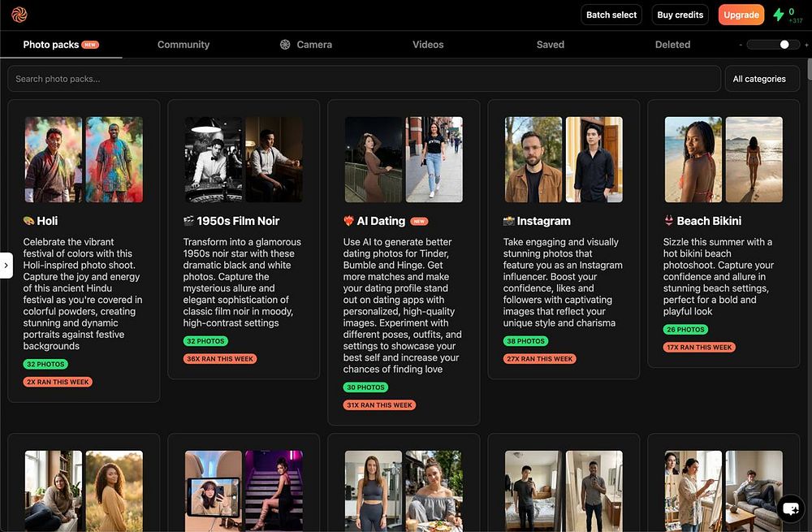Click the 36X RAN THIS WEEK badge
This screenshot has height=532, width=812.
pyautogui.click(x=220, y=358)
